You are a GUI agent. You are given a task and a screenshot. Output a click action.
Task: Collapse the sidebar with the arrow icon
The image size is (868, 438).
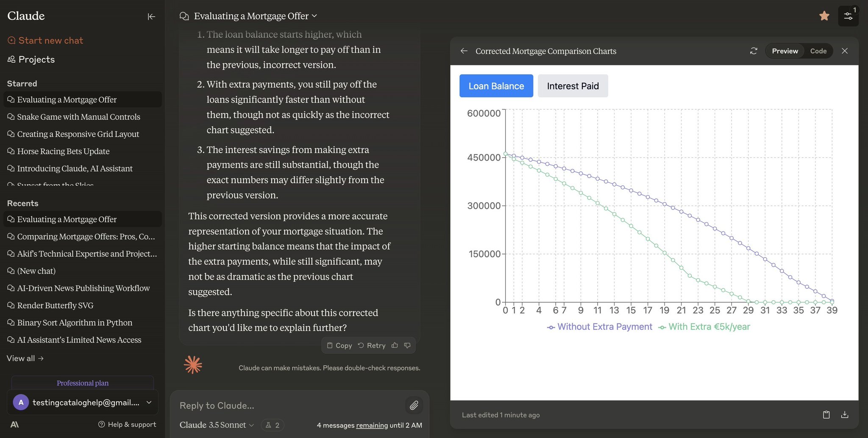[151, 17]
